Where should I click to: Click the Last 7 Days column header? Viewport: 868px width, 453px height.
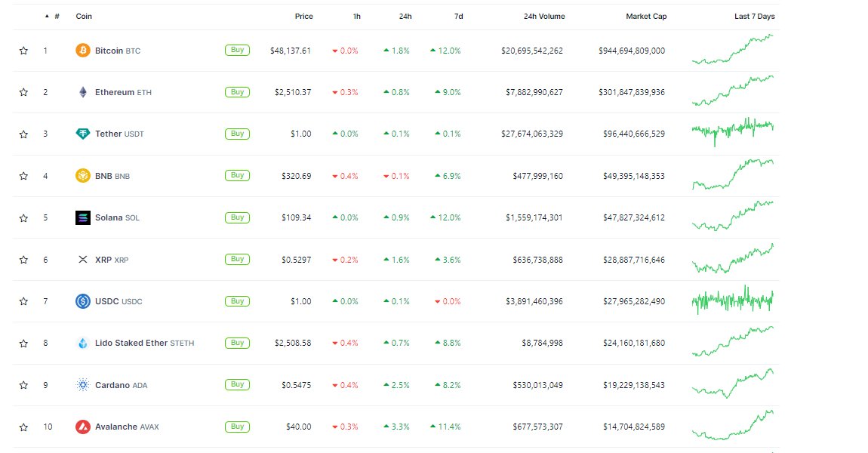point(755,16)
